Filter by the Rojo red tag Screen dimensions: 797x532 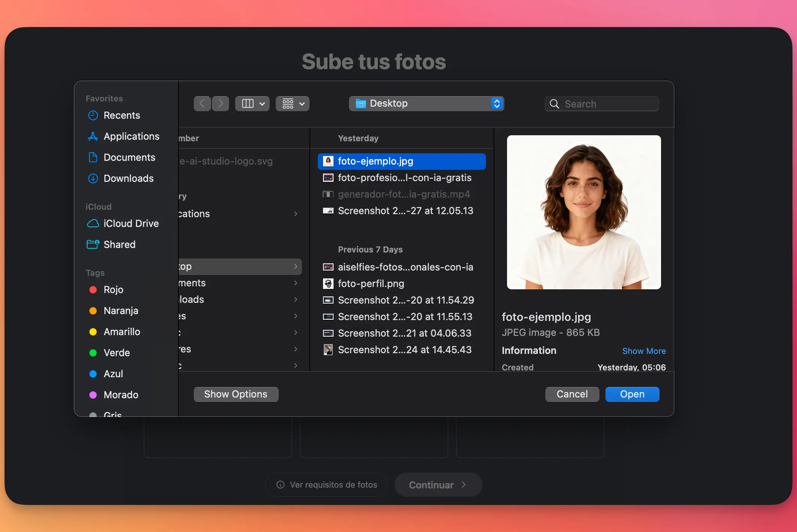pos(113,290)
